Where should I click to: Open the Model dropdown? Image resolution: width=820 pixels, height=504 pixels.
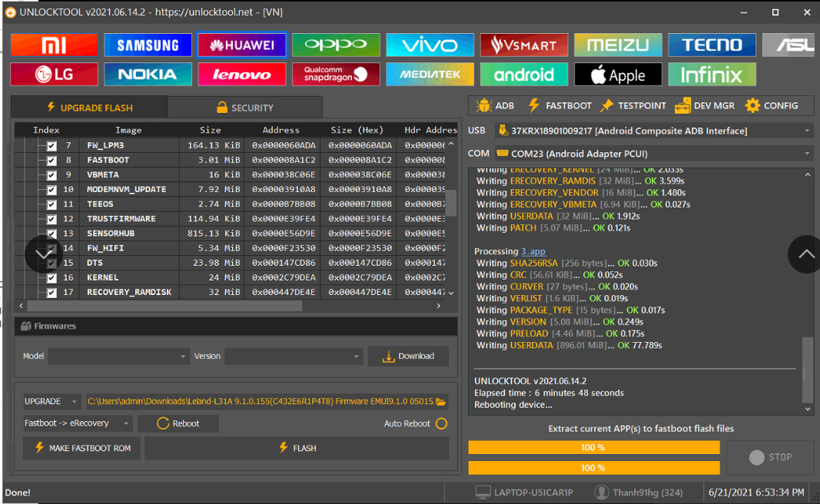(118, 356)
